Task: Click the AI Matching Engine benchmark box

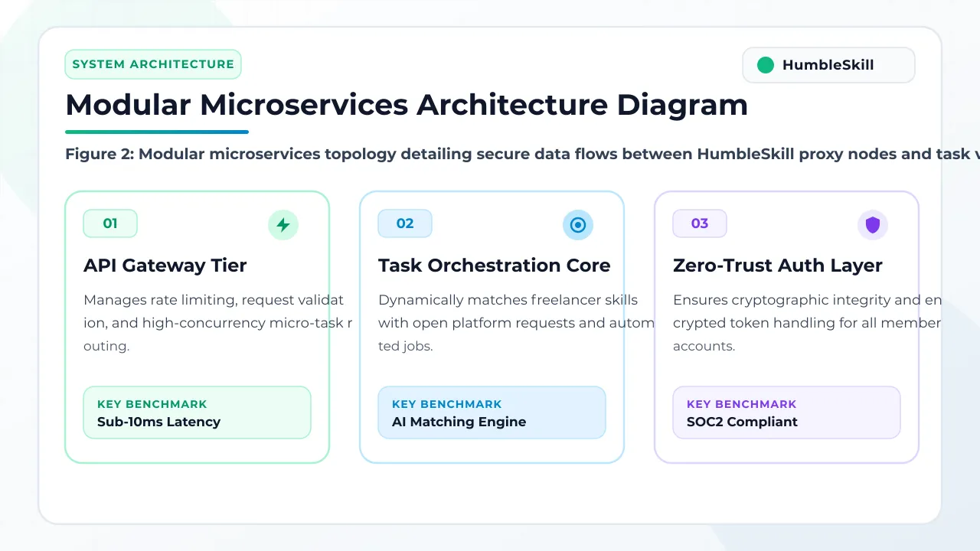Action: tap(492, 412)
